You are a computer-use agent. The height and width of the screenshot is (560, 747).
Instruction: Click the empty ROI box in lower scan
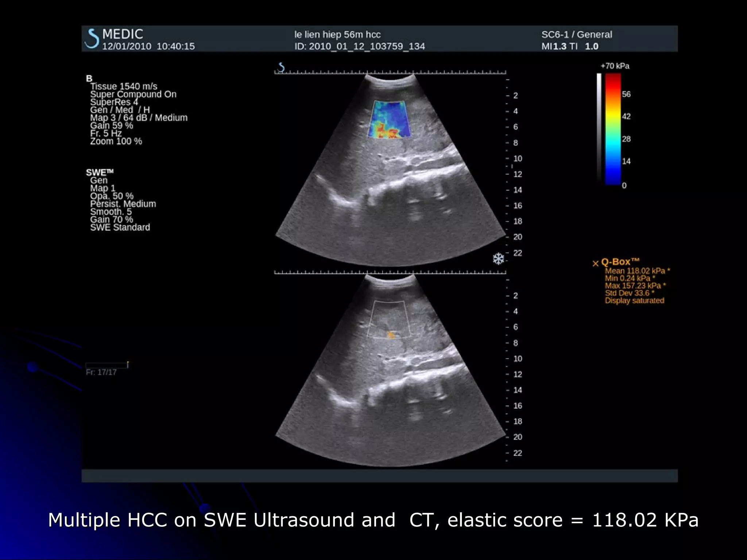click(389, 319)
